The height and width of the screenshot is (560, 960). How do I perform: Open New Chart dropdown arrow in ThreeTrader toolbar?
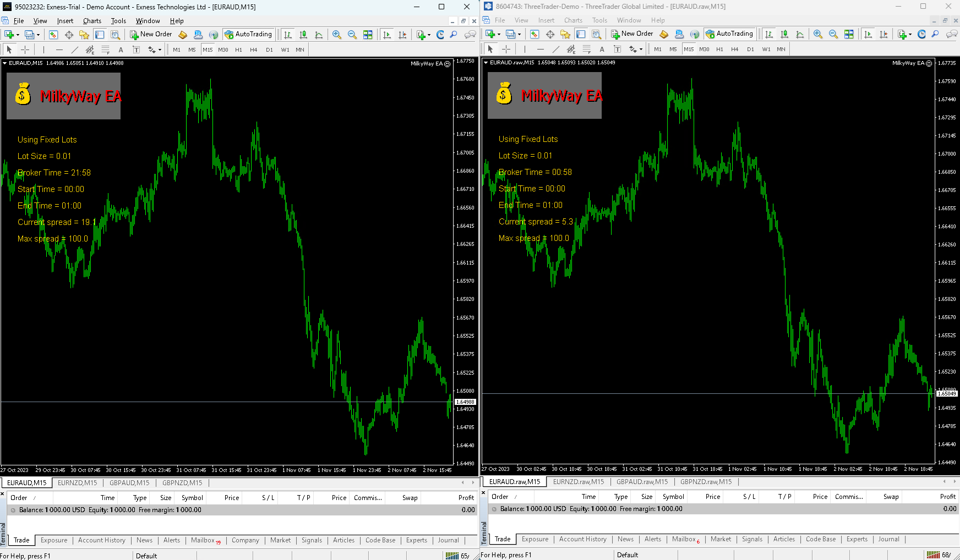click(499, 34)
